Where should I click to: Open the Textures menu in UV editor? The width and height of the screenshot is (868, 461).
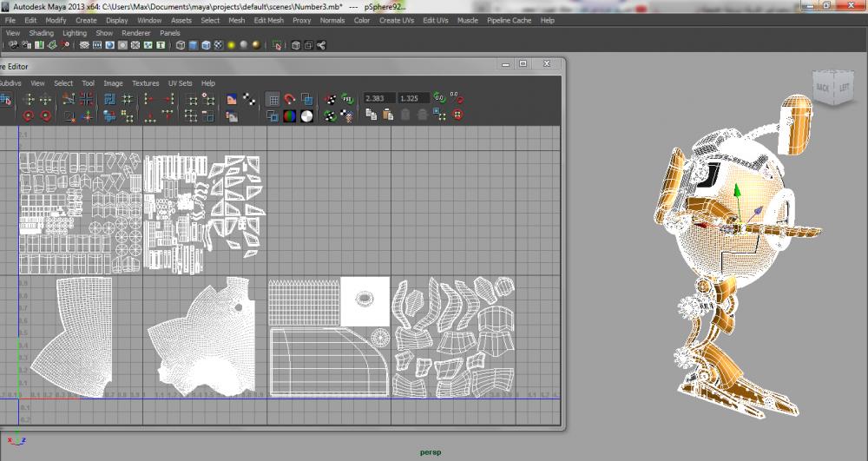click(x=146, y=83)
